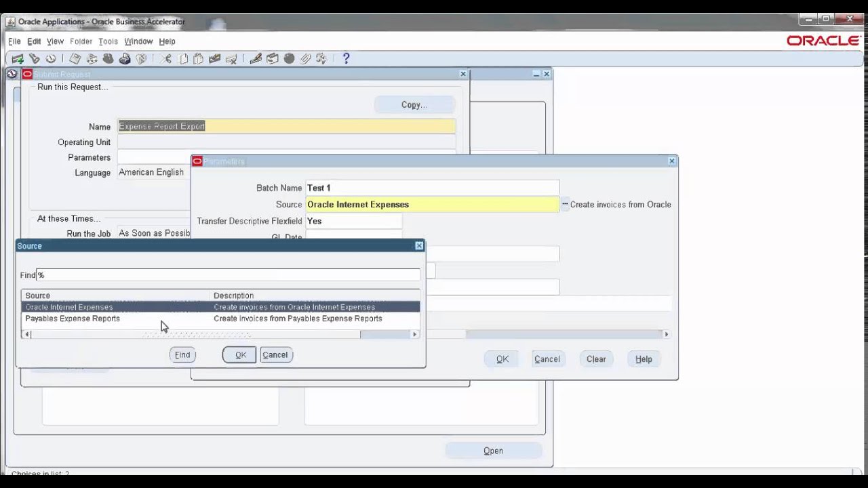This screenshot has height=488, width=868.
Task: Click right scroll arrow of Parameters scrollbar
Action: pyautogui.click(x=666, y=334)
